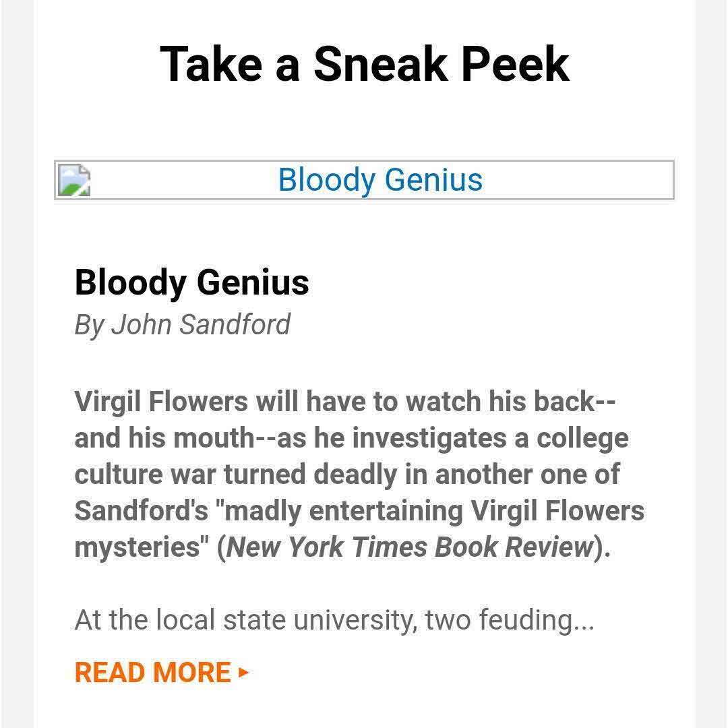Click the By John Sandford author line
This screenshot has height=728, width=728.
tap(182, 324)
